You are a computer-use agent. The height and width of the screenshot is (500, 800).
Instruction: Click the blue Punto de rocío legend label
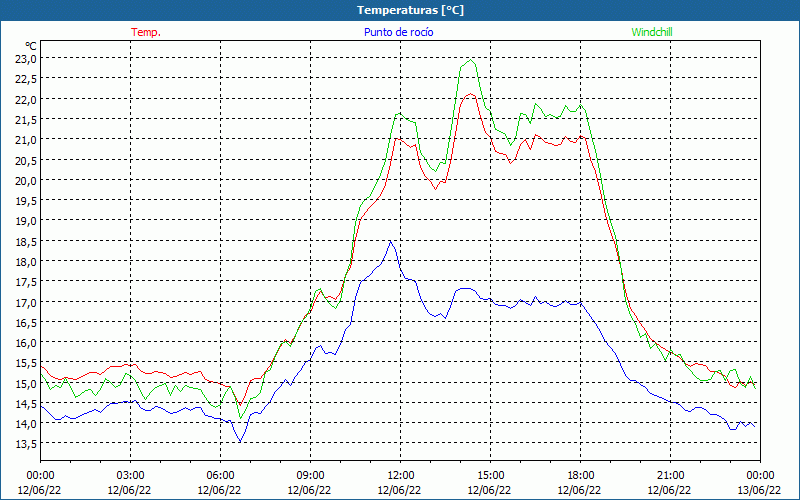click(x=398, y=32)
